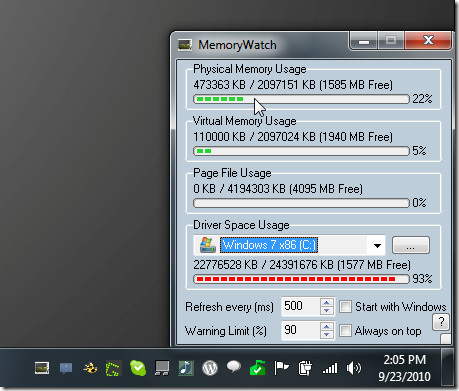Click the yellow bee tray icon
The image size is (459, 391).
pyautogui.click(x=90, y=368)
